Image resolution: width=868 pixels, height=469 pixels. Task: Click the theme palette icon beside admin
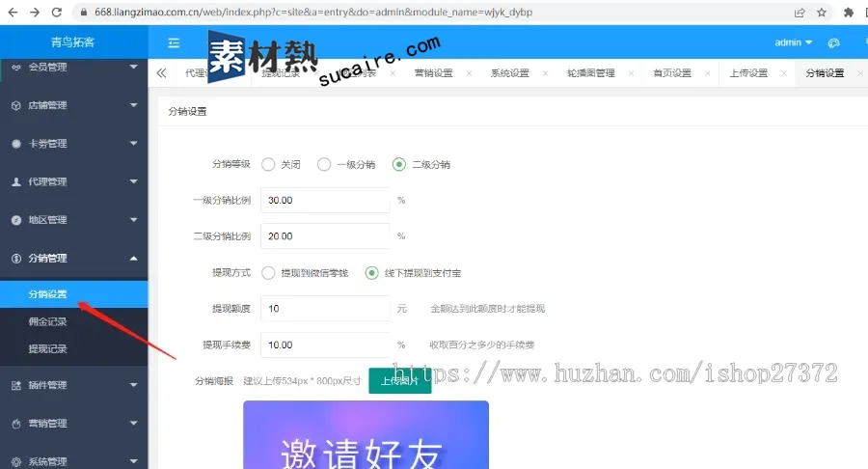[x=833, y=42]
